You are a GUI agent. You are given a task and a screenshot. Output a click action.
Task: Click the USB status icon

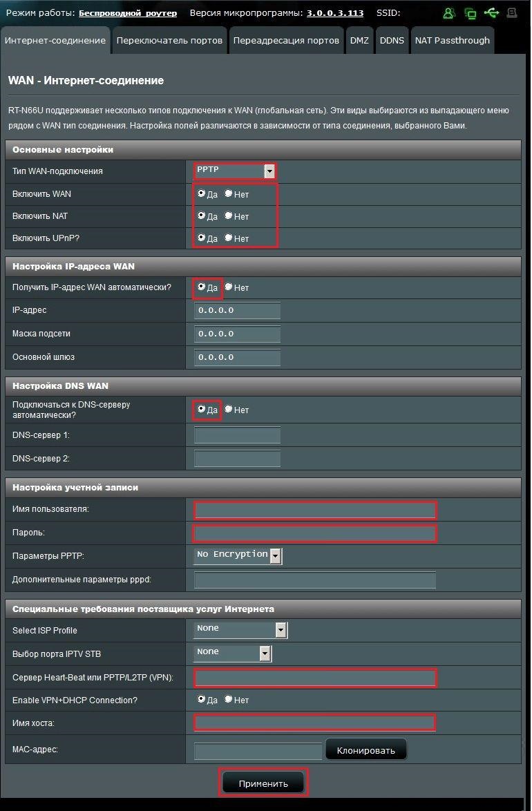click(x=492, y=13)
